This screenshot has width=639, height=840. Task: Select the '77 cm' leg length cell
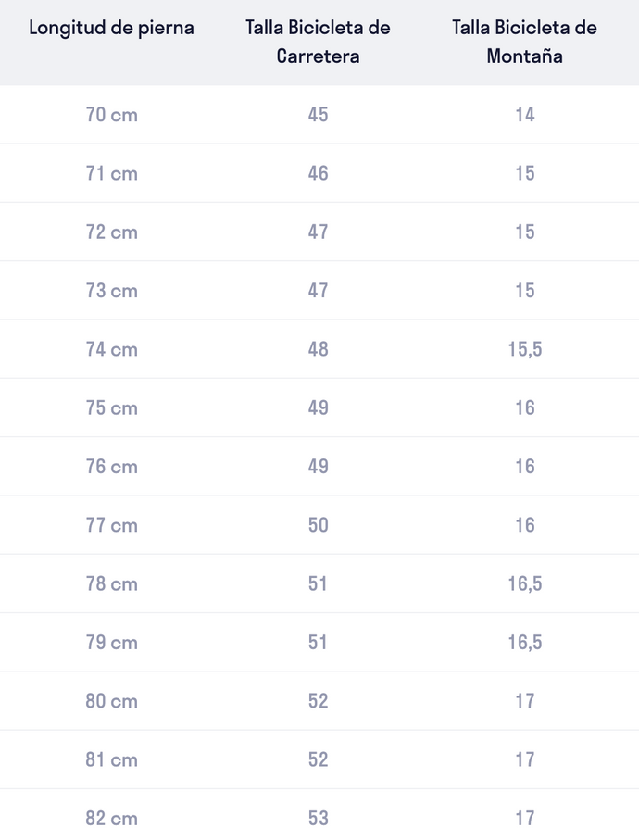pyautogui.click(x=111, y=525)
